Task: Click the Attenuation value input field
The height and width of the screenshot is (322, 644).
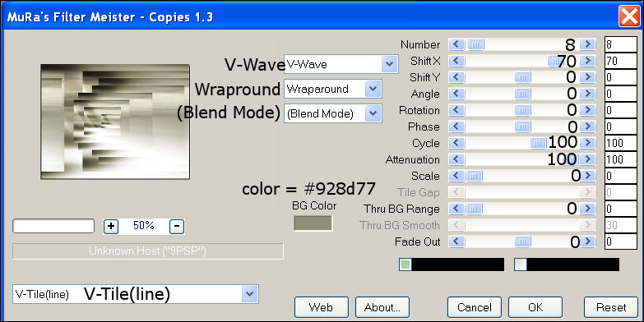Action: pos(621,159)
